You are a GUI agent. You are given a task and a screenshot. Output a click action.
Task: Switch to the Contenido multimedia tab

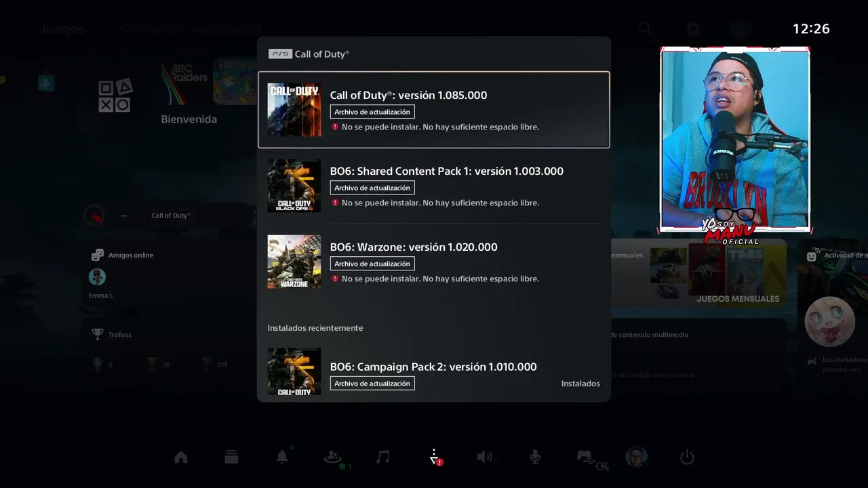click(x=191, y=29)
